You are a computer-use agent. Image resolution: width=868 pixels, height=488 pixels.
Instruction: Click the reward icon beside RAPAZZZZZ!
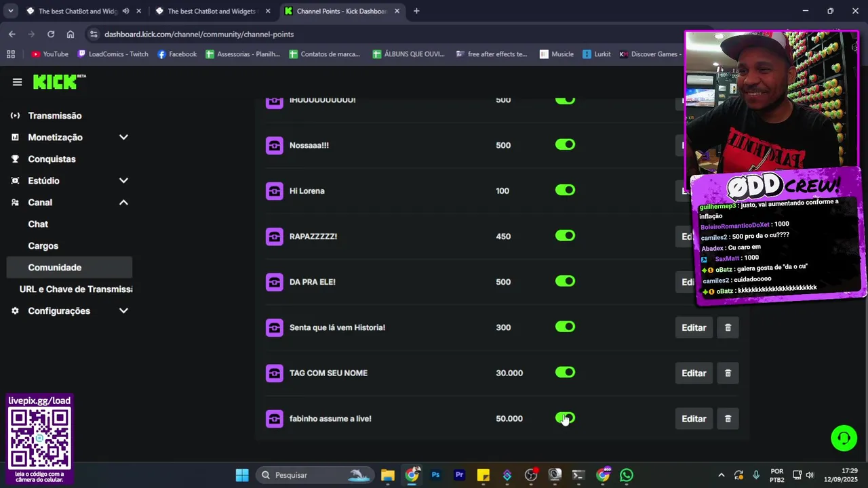click(x=274, y=236)
